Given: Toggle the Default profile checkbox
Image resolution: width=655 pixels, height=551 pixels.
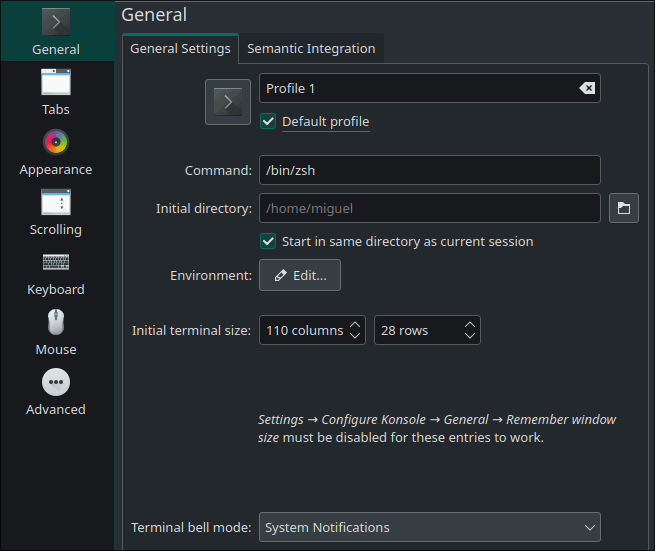Looking at the screenshot, I should 268,121.
